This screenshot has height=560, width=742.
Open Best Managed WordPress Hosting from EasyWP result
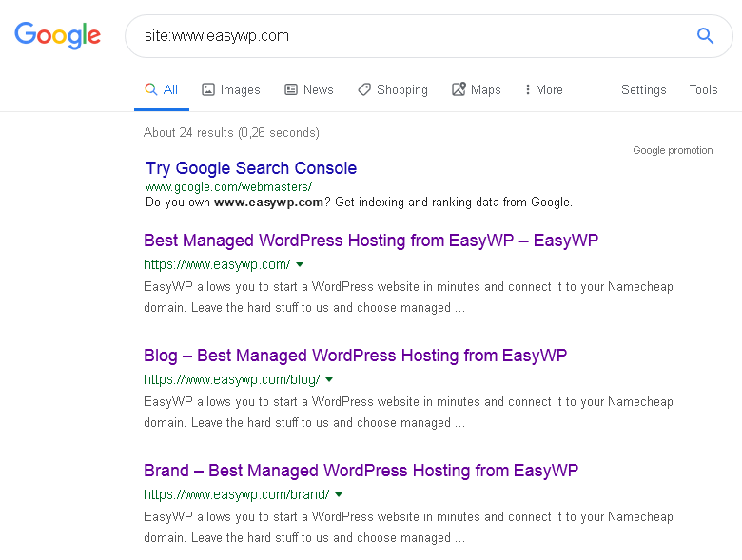371,241
